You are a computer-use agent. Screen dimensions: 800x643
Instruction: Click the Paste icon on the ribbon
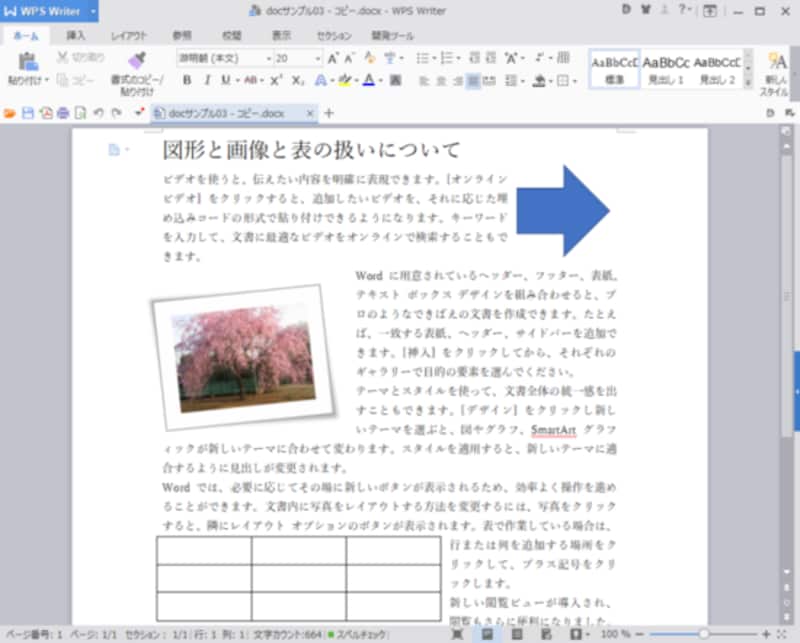[x=30, y=62]
